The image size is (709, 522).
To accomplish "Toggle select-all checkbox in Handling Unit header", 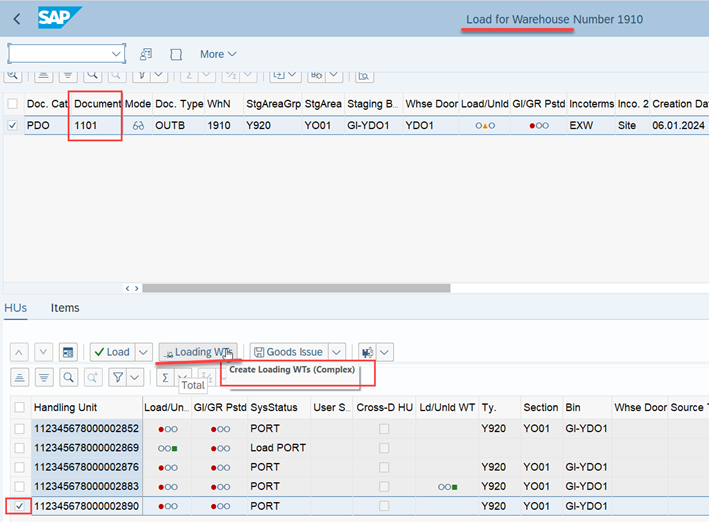I will tap(19, 407).
